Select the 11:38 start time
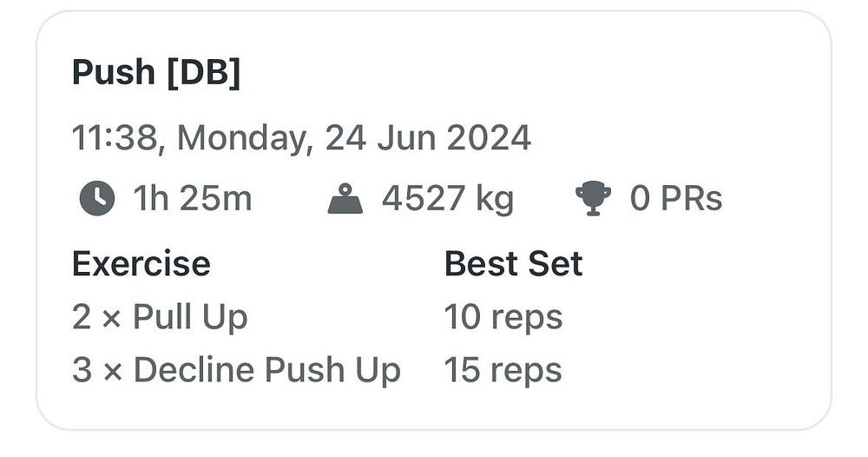868x457 pixels. tap(115, 137)
